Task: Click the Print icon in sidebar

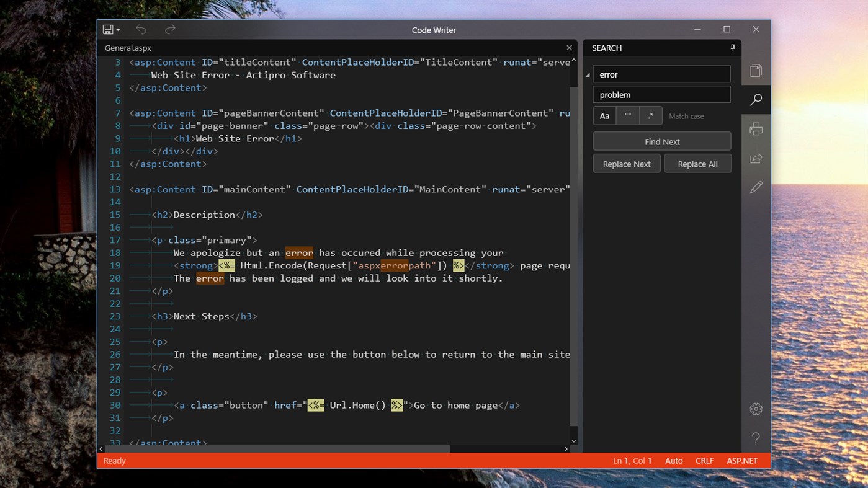Action: click(756, 129)
